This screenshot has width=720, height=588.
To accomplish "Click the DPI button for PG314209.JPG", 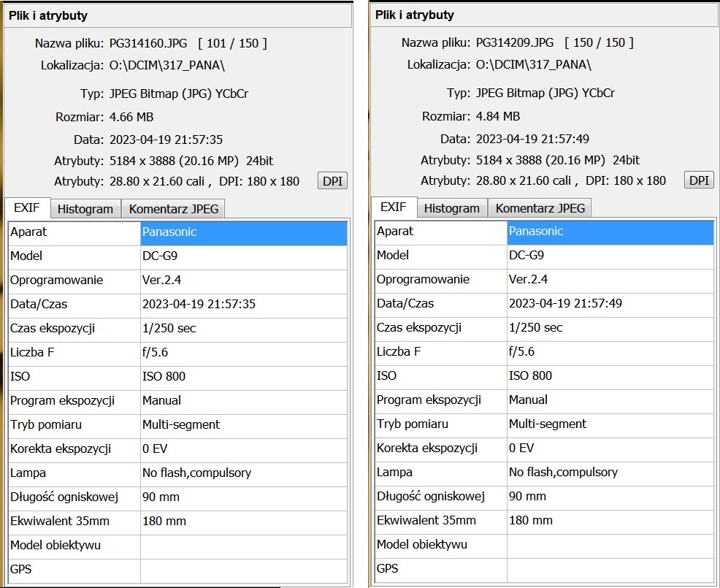I will point(699,180).
